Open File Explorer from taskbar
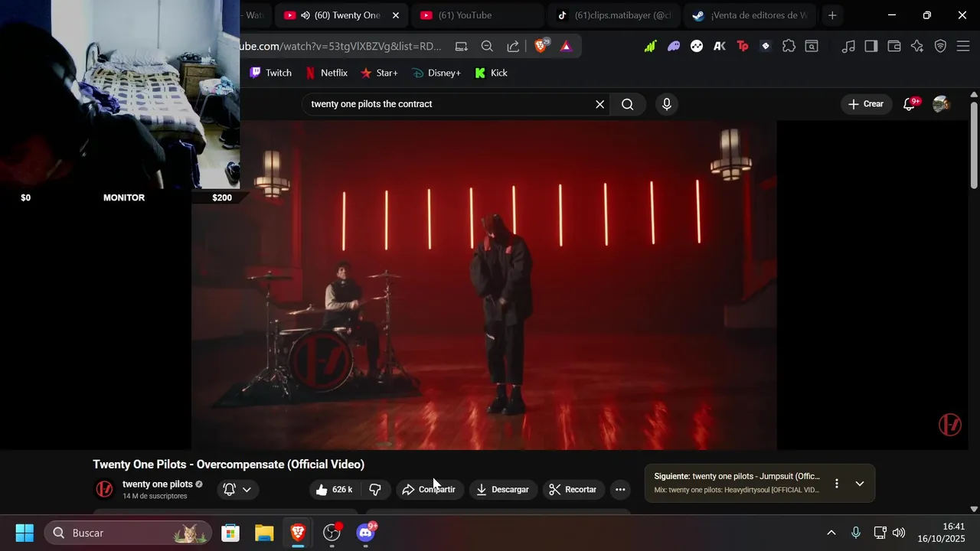 click(x=264, y=533)
